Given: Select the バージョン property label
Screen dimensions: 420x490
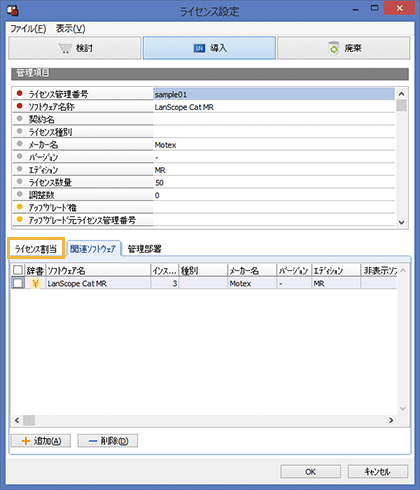Looking at the screenshot, I should 43,157.
